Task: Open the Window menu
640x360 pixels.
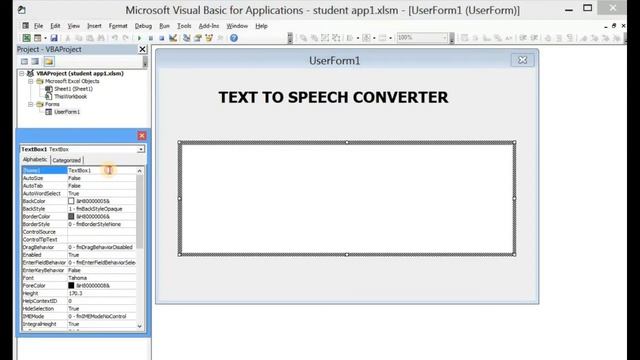Action: 237,26
